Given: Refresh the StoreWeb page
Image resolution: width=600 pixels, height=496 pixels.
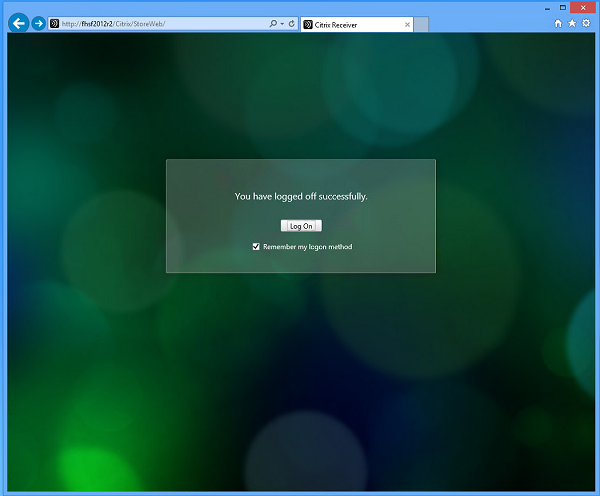Looking at the screenshot, I should point(291,23).
